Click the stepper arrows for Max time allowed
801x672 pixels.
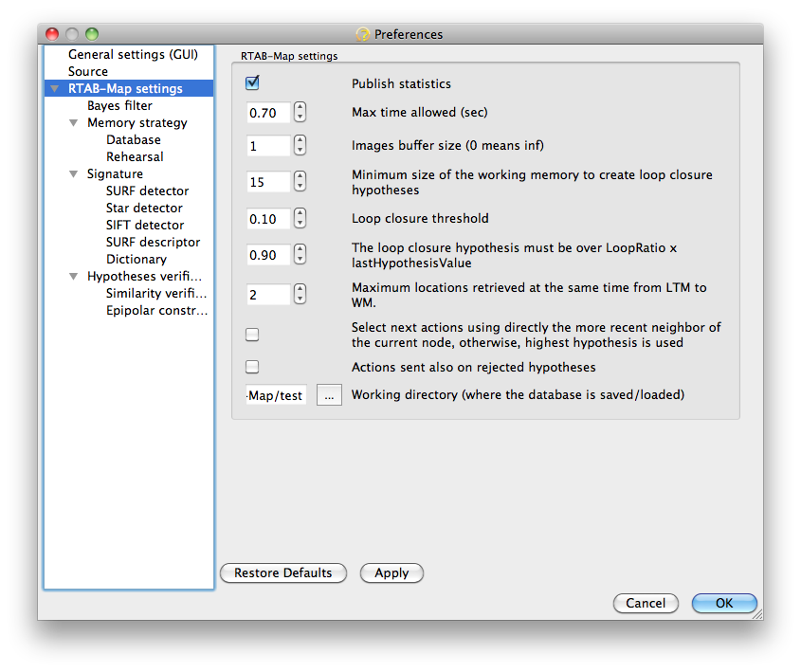(300, 112)
